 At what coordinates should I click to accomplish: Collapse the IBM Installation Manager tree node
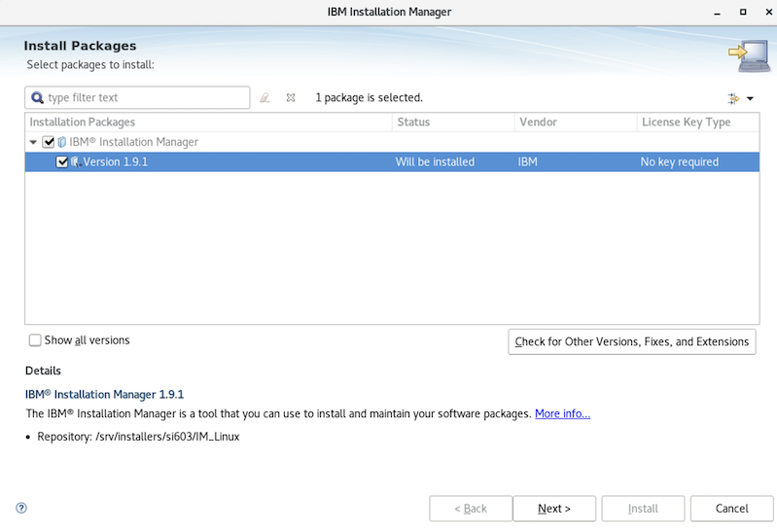(33, 142)
